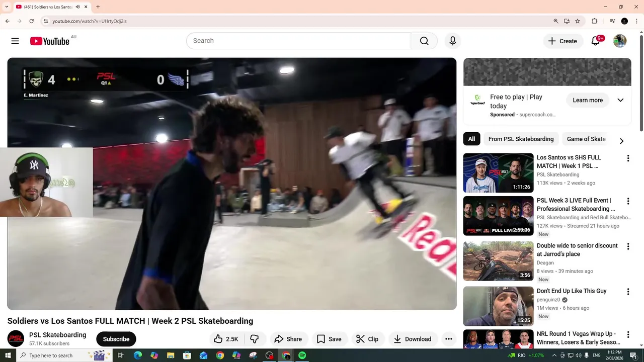Open the media controls icon in toolbar
Viewport: 644px width, 362px height.
click(x=612, y=21)
